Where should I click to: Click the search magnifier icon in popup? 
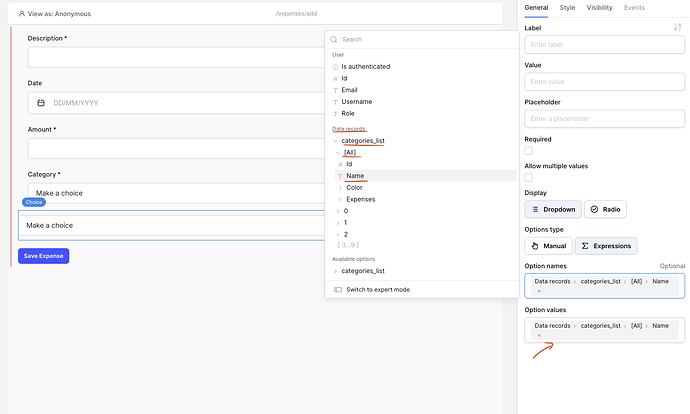(334, 39)
